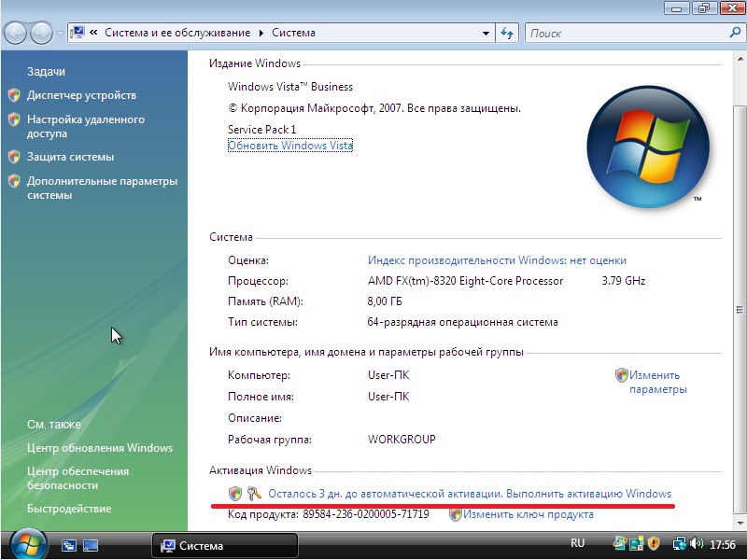Click the Refresh button beside address bar
Image resolution: width=747 pixels, height=560 pixels.
pos(507,34)
